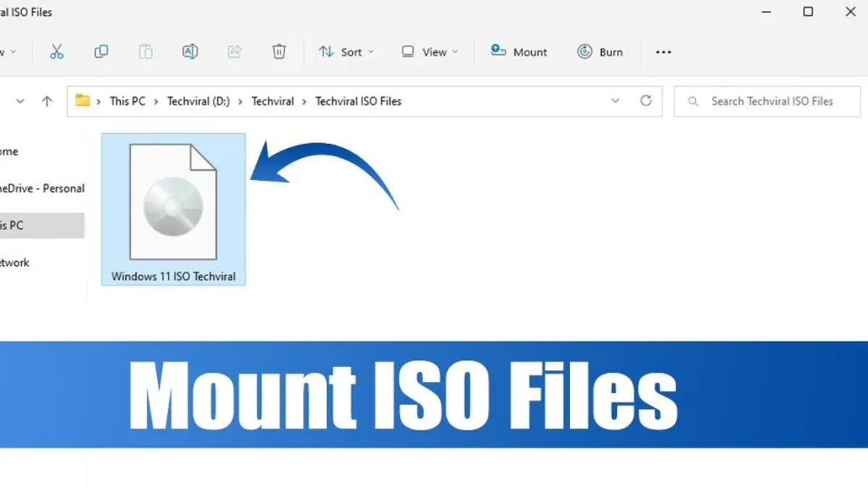Refresh the current folder
Viewport: 868px width, 488px height.
[x=646, y=101]
